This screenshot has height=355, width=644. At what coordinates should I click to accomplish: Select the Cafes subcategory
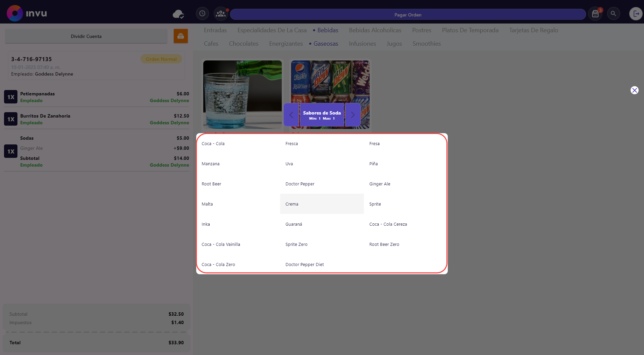tap(211, 44)
